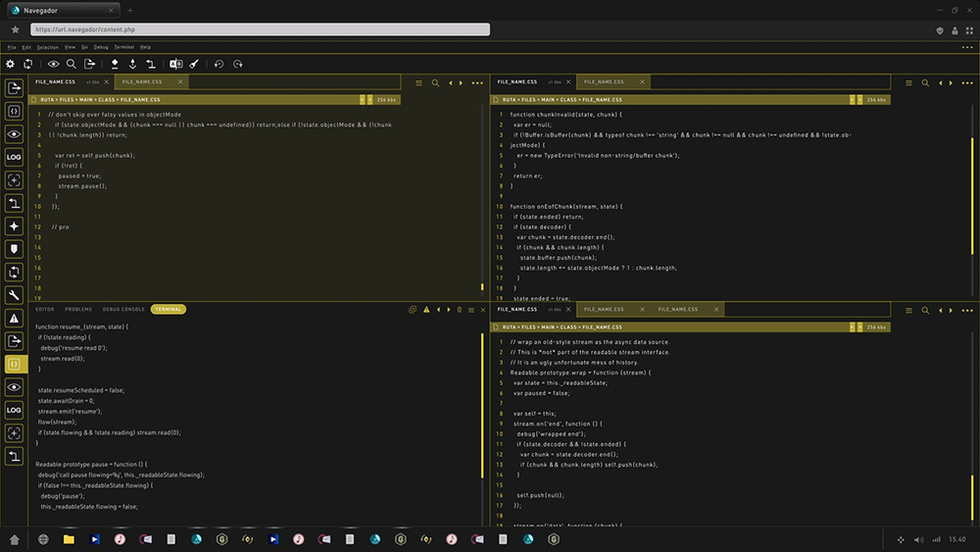
Task: Click the warning triangle sidebar icon
Action: click(x=14, y=319)
